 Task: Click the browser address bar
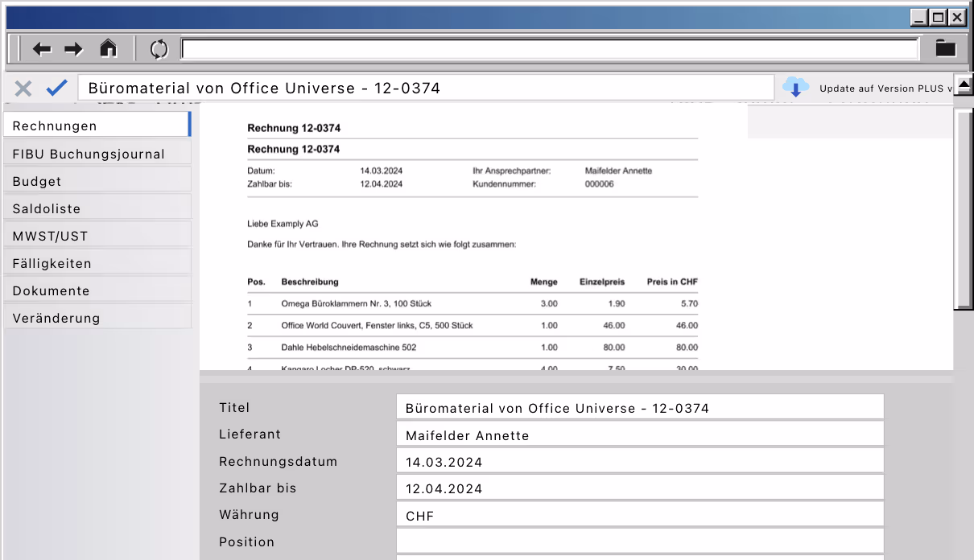point(550,49)
